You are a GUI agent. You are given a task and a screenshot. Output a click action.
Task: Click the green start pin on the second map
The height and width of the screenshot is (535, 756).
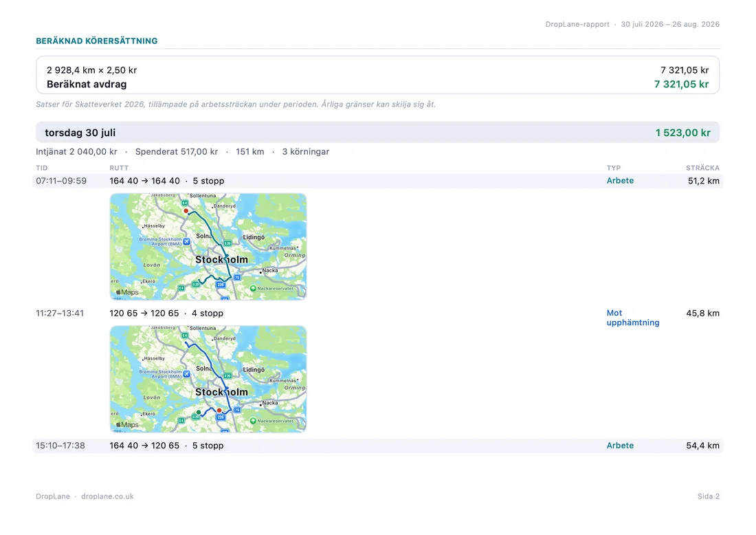point(199,413)
